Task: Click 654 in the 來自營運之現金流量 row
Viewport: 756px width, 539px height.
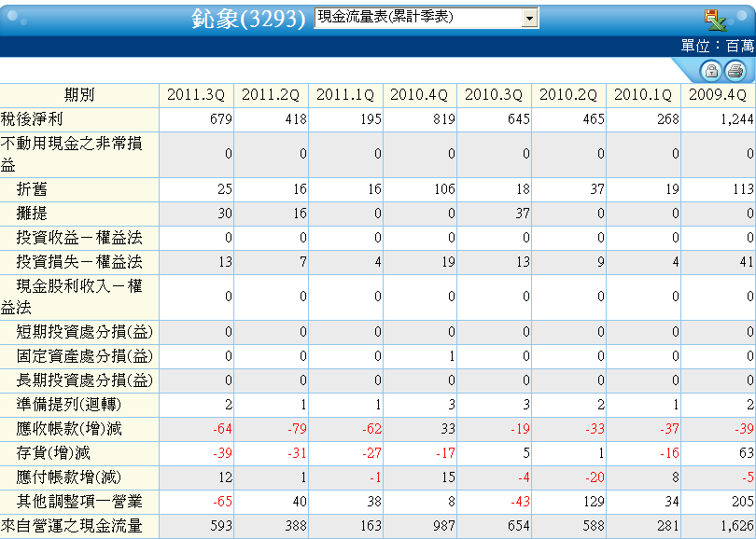Action: pos(519,526)
